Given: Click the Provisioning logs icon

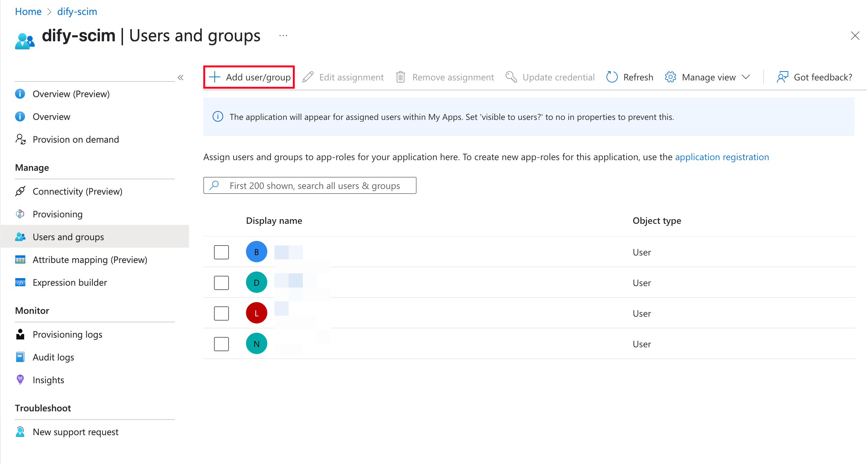Looking at the screenshot, I should [20, 334].
